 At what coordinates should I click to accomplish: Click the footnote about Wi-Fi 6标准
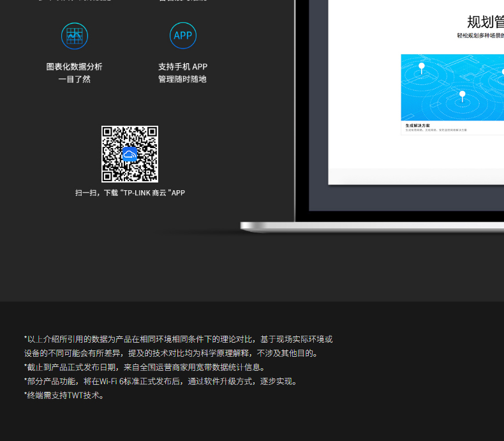point(161,381)
